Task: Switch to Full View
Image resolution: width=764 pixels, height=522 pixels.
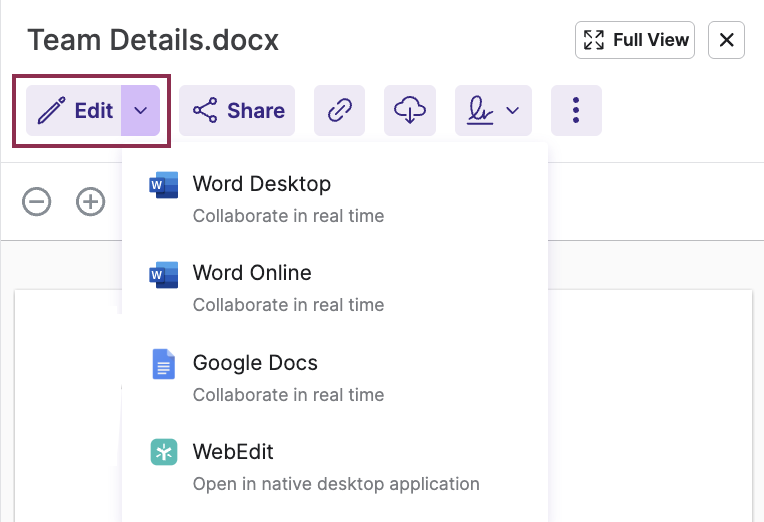Action: (x=635, y=40)
